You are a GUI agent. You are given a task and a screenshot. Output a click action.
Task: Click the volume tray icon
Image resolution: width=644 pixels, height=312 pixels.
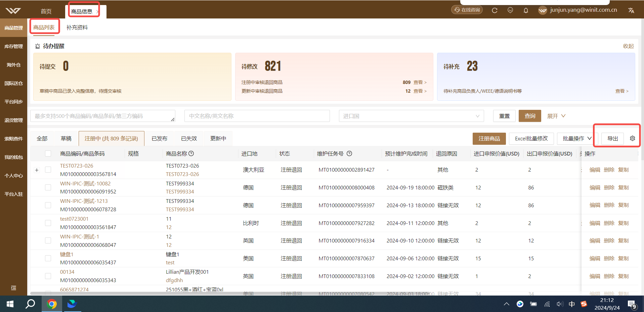pyautogui.click(x=559, y=304)
